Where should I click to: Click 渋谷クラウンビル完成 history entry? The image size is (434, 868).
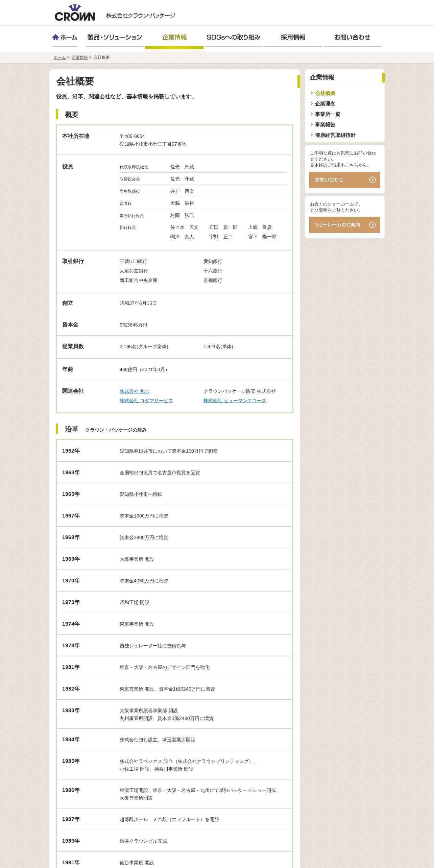coord(143,841)
